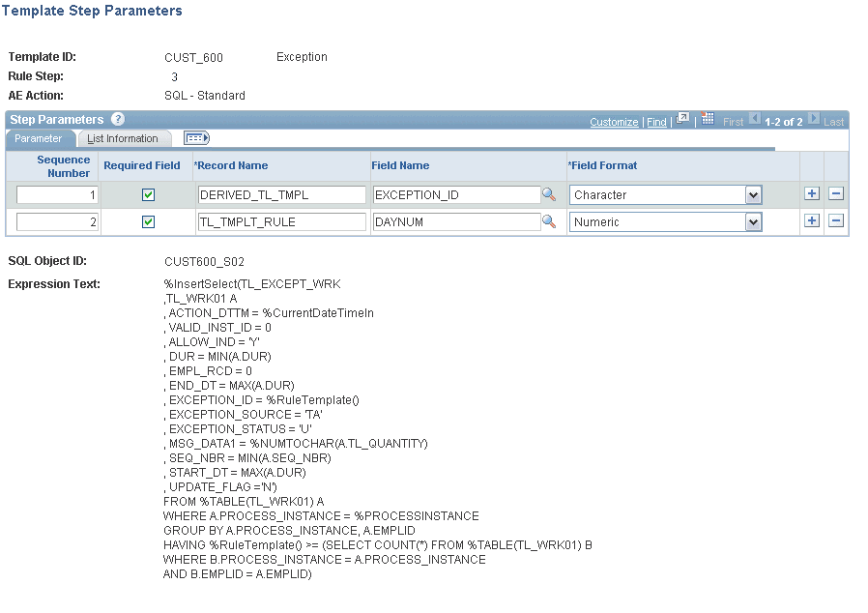The image size is (868, 613).
Task: Open Field Format dropdown showing Character
Action: (x=665, y=195)
